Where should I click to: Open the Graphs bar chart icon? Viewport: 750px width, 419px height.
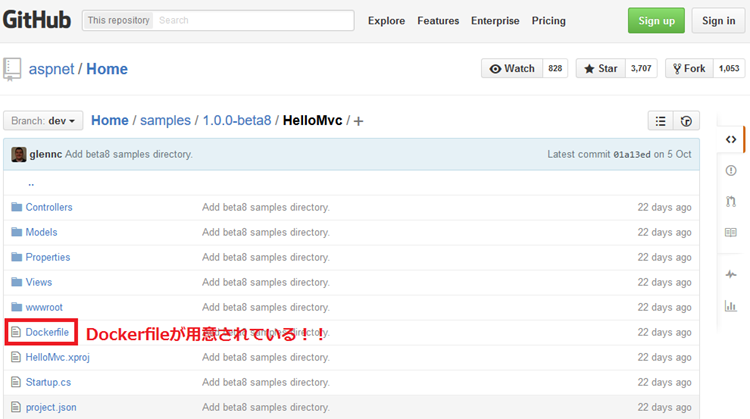(x=730, y=306)
